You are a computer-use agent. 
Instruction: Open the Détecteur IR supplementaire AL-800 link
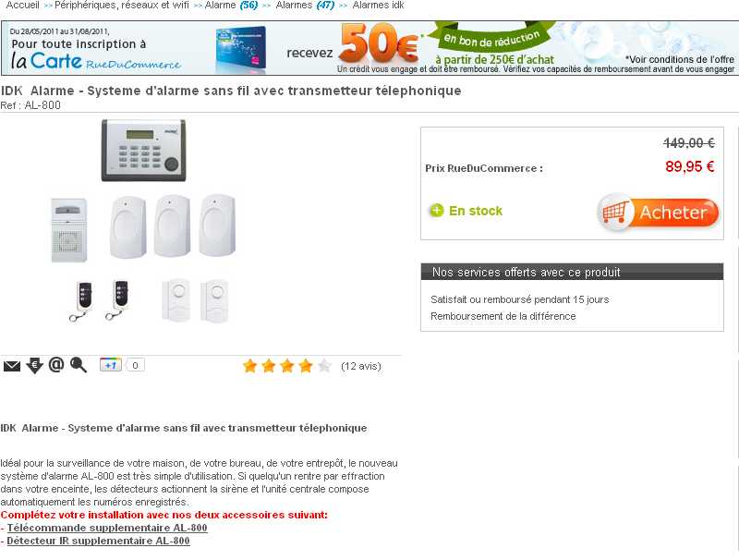tap(98, 541)
